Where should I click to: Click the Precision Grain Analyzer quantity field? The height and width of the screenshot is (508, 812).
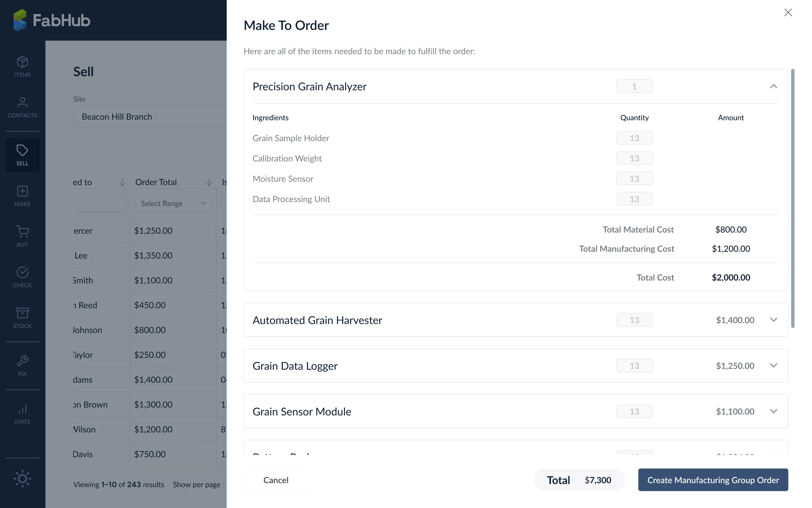pyautogui.click(x=634, y=86)
